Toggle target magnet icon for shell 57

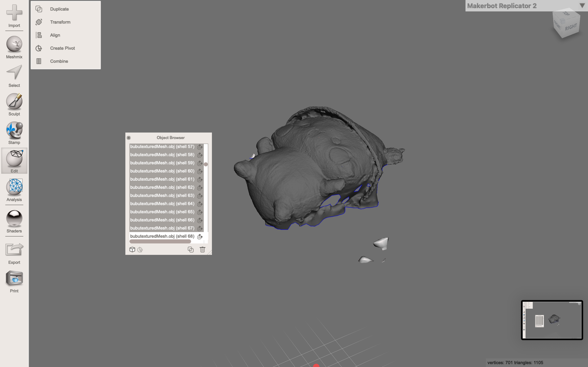point(200,147)
